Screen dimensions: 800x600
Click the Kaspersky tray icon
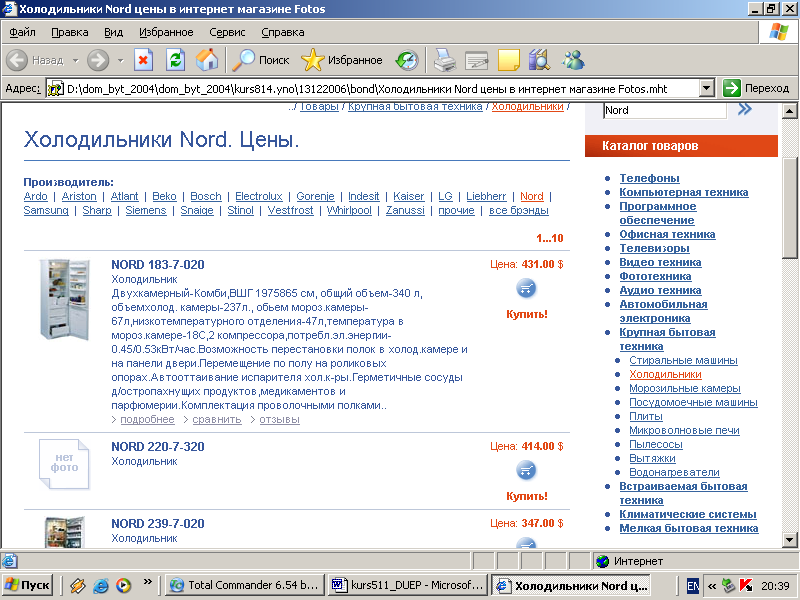coord(746,585)
